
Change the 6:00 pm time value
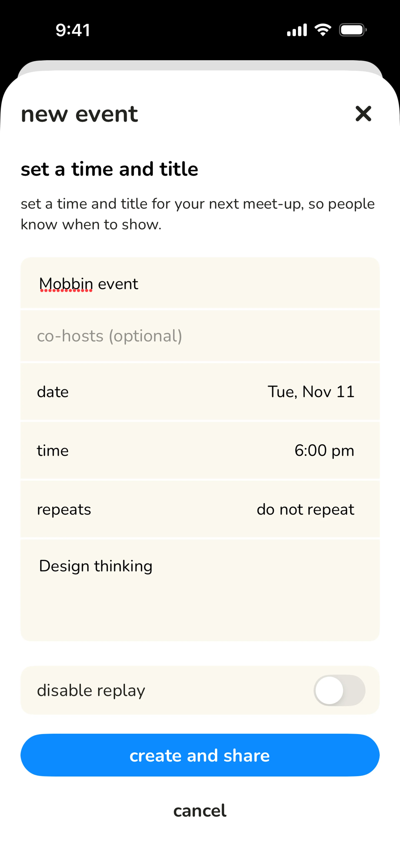324,450
